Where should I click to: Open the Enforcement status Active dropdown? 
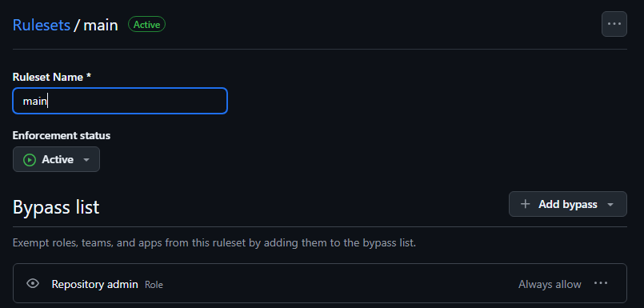(x=56, y=159)
